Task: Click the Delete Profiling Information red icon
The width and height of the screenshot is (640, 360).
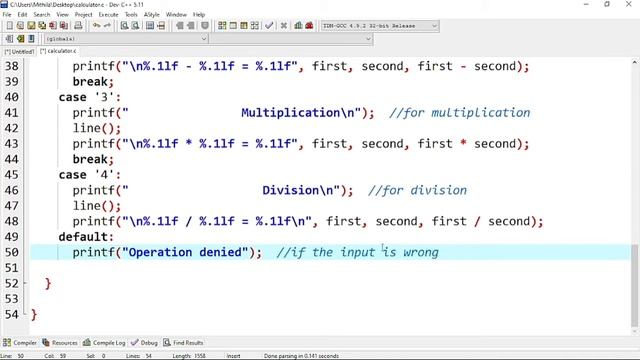Action: tap(309, 26)
